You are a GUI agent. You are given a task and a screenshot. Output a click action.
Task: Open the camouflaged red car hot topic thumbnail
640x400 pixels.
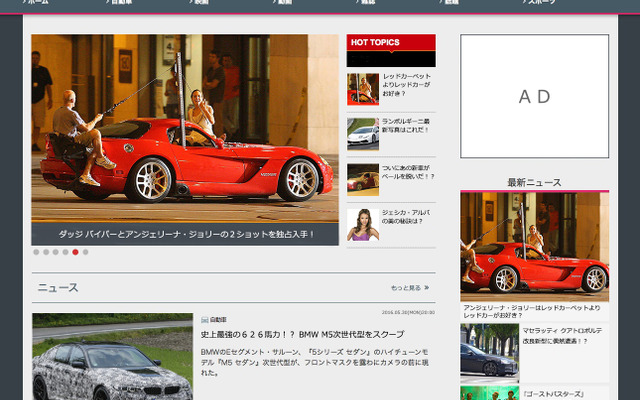pos(363,180)
